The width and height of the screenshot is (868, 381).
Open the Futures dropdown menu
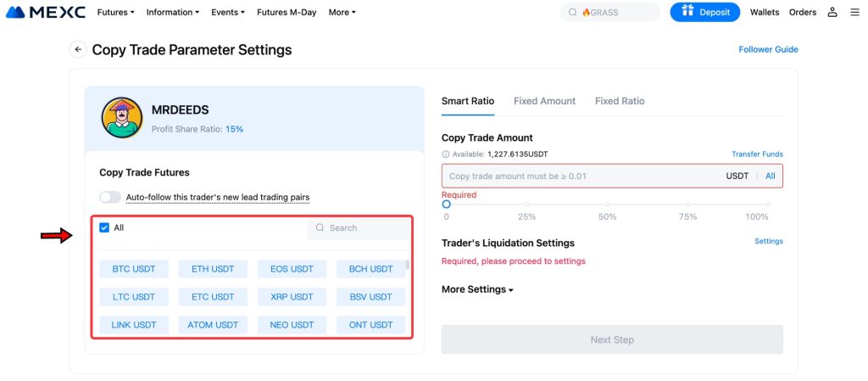click(115, 12)
